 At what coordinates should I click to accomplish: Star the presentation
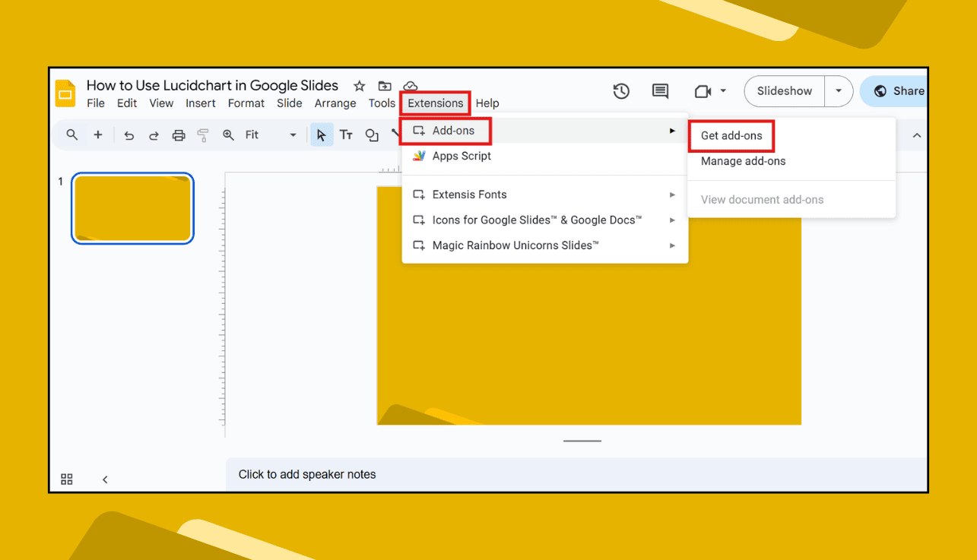(358, 86)
